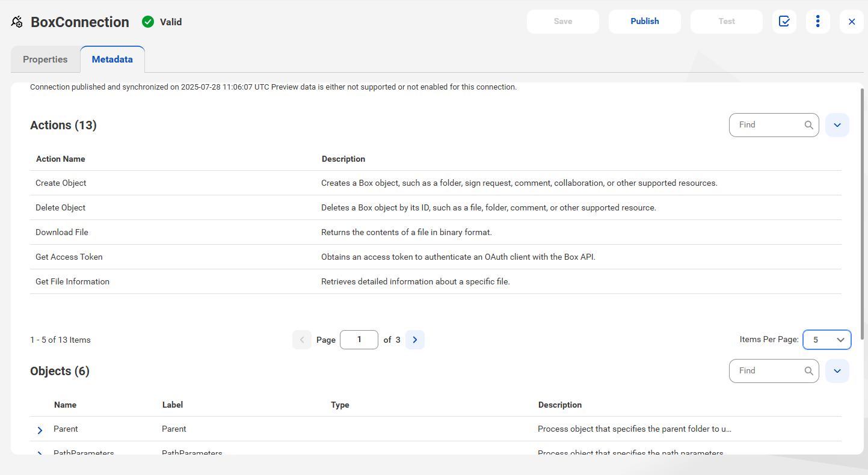Expand the Parent object row

[40, 430]
